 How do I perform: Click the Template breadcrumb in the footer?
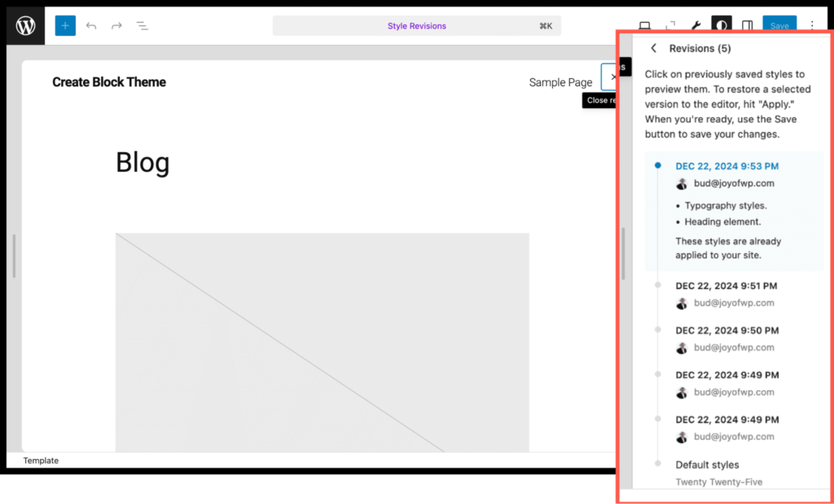[41, 460]
